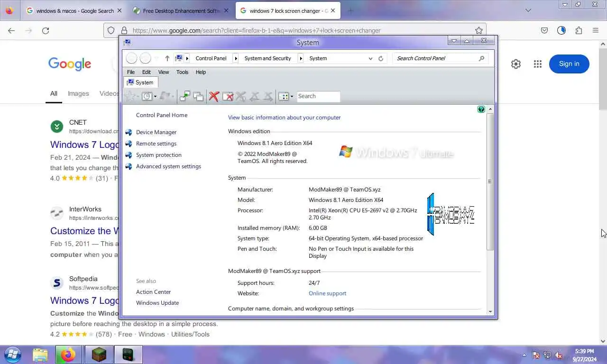This screenshot has width=607, height=364.
Task: Reload the Firefox page
Action: 46,30
